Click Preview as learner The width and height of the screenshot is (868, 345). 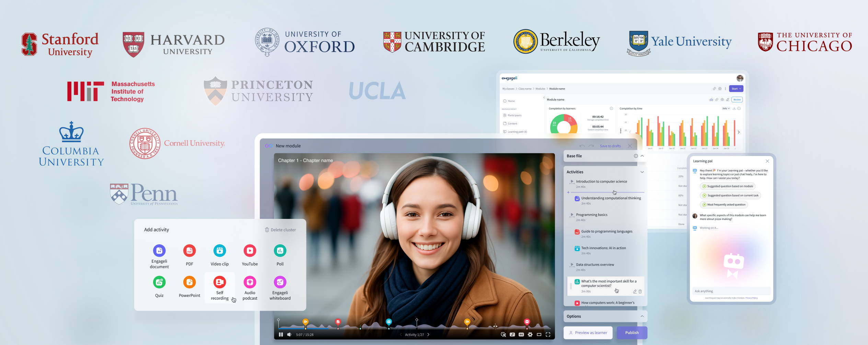pos(588,333)
